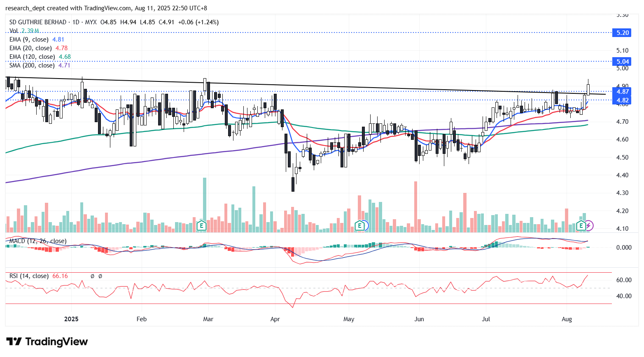Screen dimensions: 644x357
Task: Select the EMA (20, close) legend
Action: pos(38,48)
